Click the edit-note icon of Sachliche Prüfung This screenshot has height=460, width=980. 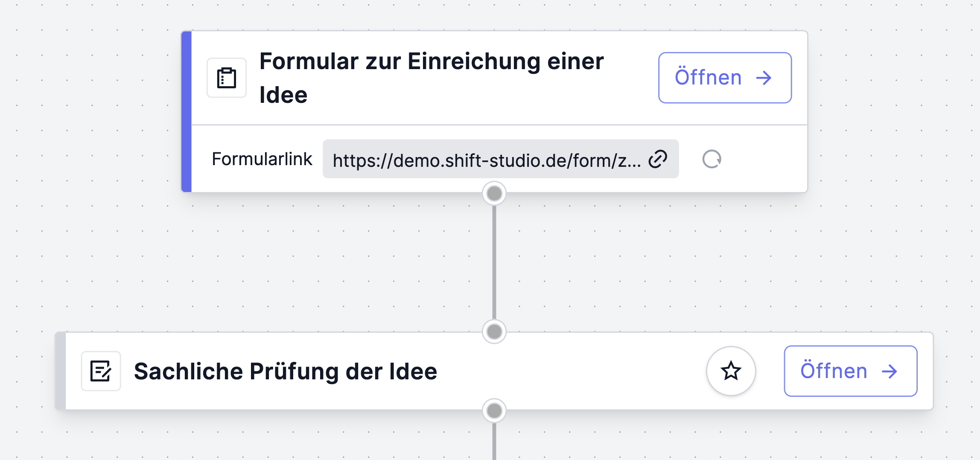point(101,371)
